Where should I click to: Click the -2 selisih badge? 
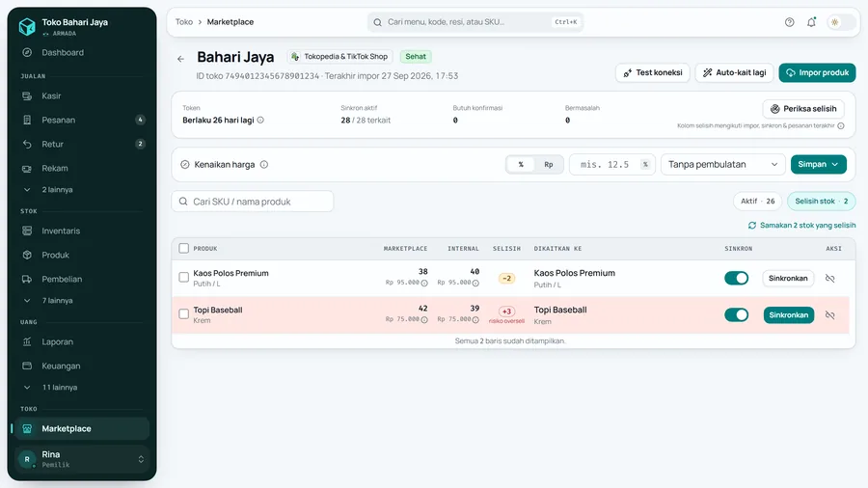coord(506,279)
